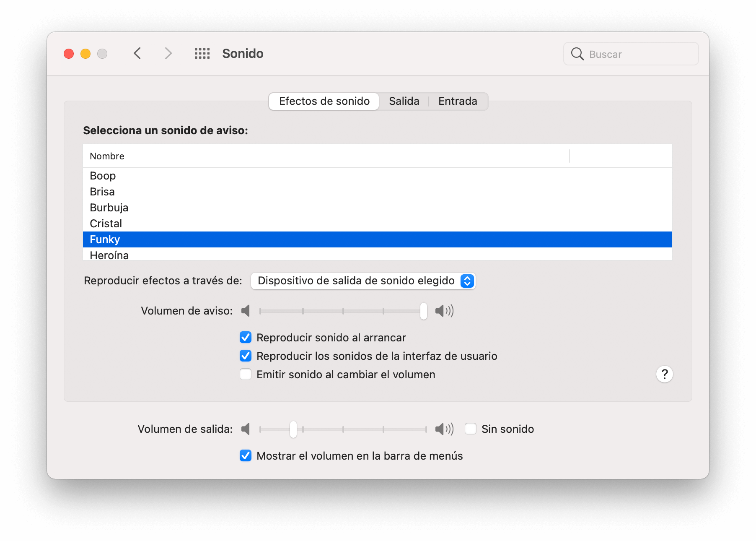Enable Sin sonido to mute output
This screenshot has height=541, width=756.
tap(471, 429)
